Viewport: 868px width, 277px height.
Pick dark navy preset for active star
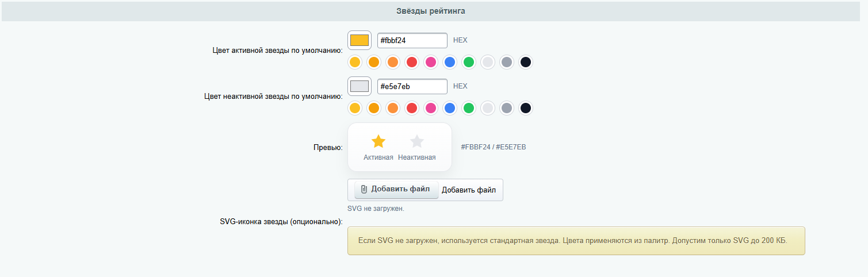click(526, 62)
